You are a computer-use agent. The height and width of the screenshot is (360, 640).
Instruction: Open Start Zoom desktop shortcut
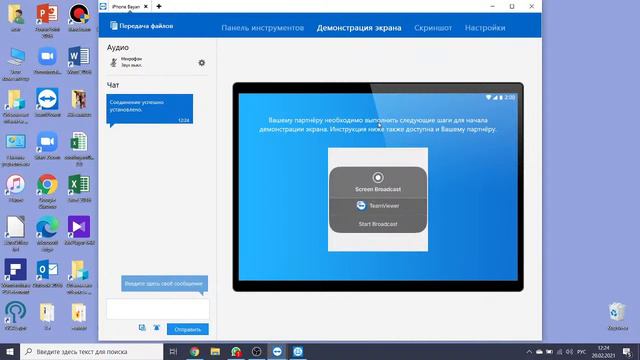pyautogui.click(x=47, y=146)
